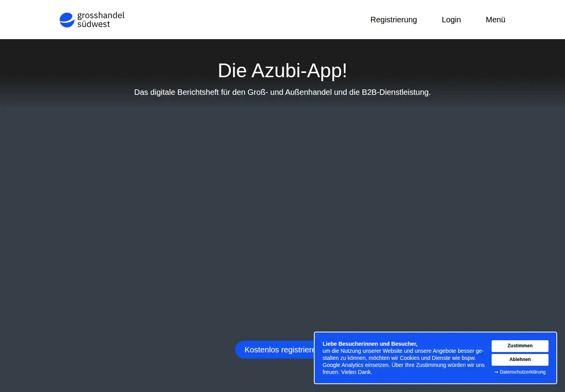Viewport: 565px width, 392px height.
Task: Click the Die Azubi-App! heading
Action: 282,71
